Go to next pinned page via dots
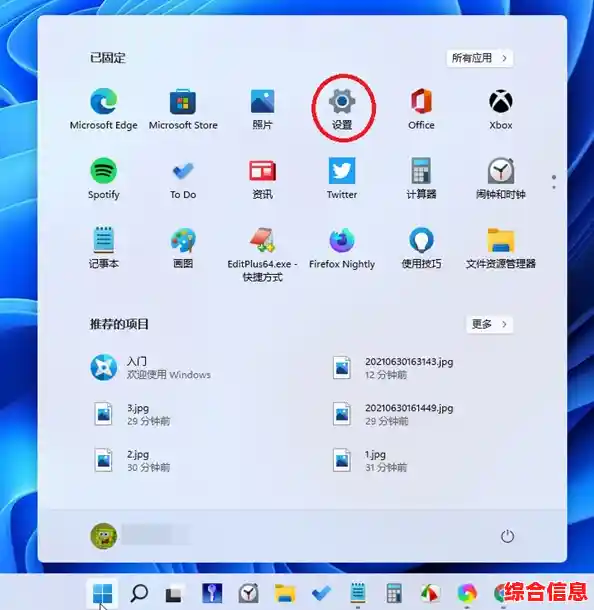The width and height of the screenshot is (594, 610). point(554,188)
